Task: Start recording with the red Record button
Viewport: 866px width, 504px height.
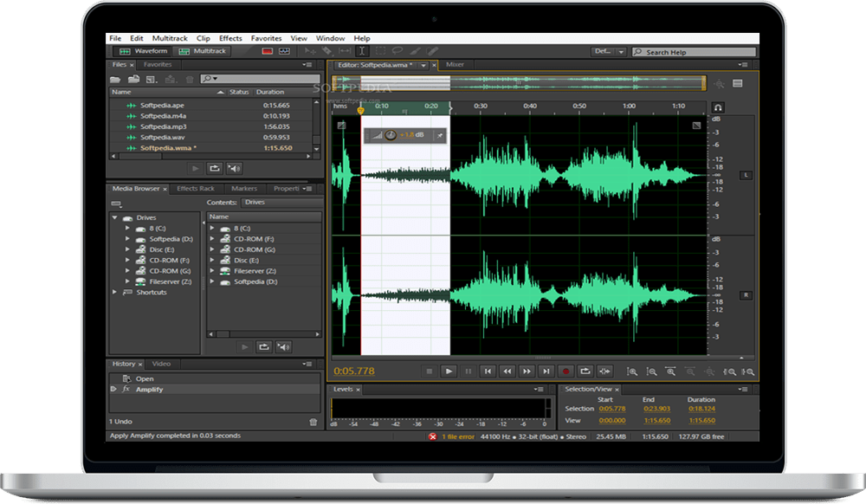Action: click(x=565, y=372)
